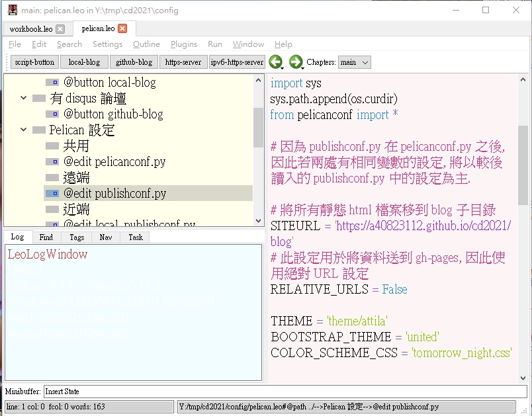Open the Plugins menu
Viewport: 532px width, 416px height.
pyautogui.click(x=183, y=44)
